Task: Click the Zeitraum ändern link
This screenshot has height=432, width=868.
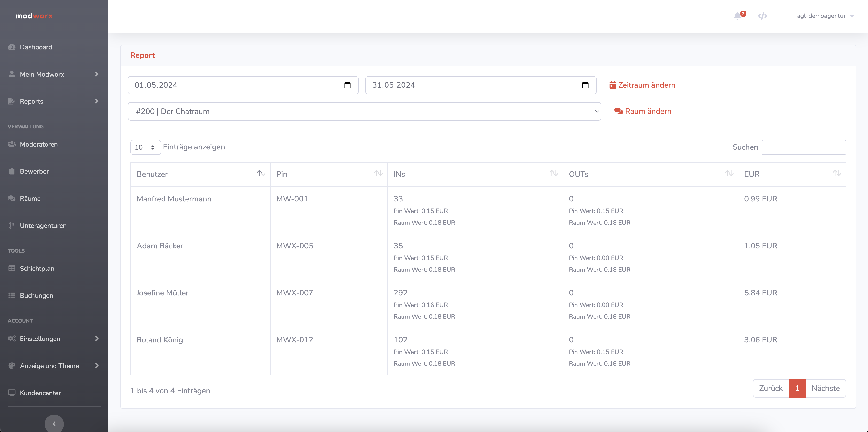Action: pyautogui.click(x=642, y=85)
